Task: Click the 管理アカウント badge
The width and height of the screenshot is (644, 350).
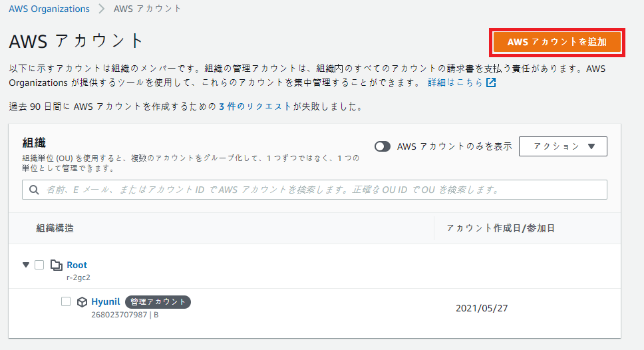Action: pyautogui.click(x=158, y=302)
